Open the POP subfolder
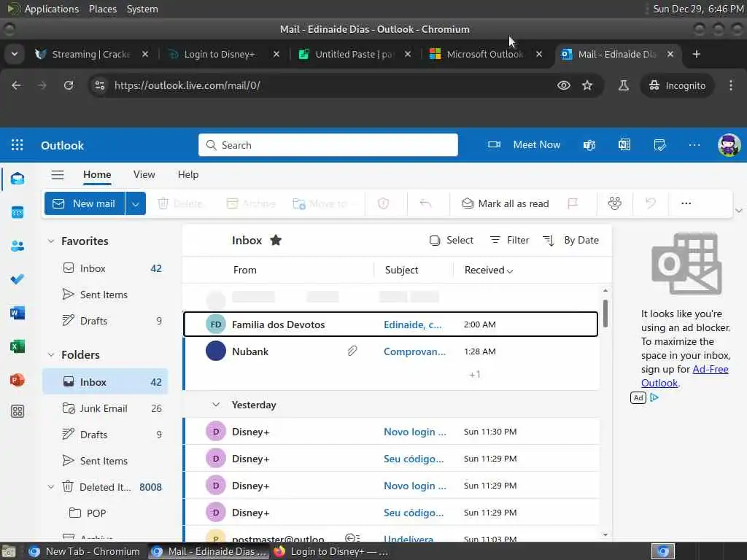The height and width of the screenshot is (560, 747). pos(105,513)
